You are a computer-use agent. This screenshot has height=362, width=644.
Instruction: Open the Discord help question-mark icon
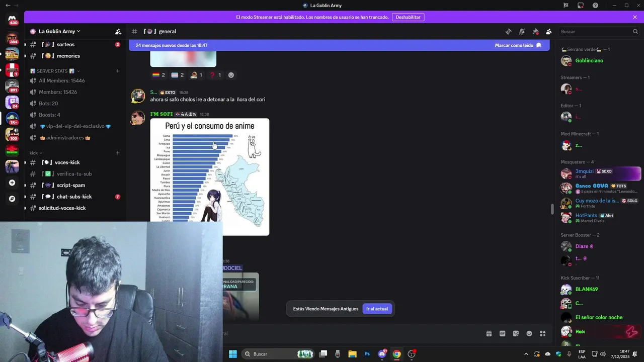tap(595, 6)
